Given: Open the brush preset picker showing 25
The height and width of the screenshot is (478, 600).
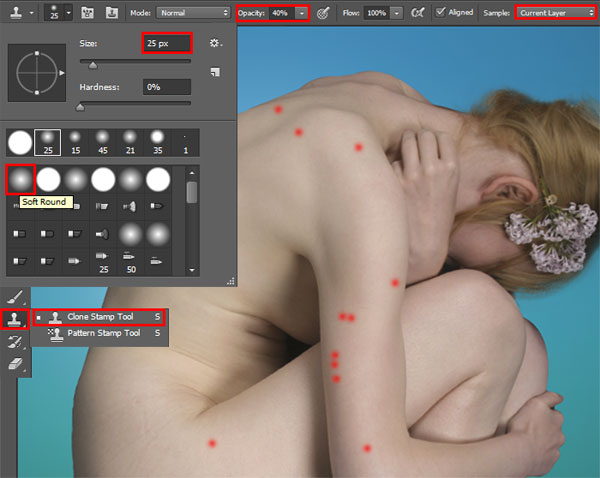Looking at the screenshot, I should tap(54, 13).
